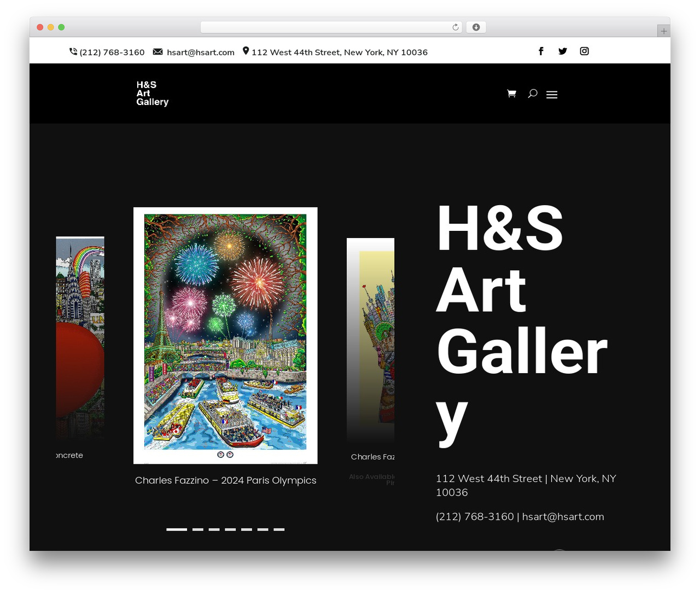Viewport: 700px width, 593px height.
Task: Open the 2024 Paris Olympics artwork image
Action: pyautogui.click(x=225, y=335)
